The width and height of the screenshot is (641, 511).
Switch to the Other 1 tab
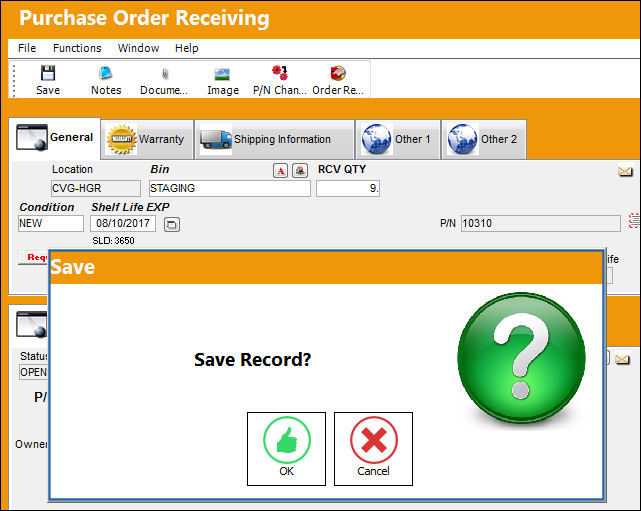tap(398, 139)
